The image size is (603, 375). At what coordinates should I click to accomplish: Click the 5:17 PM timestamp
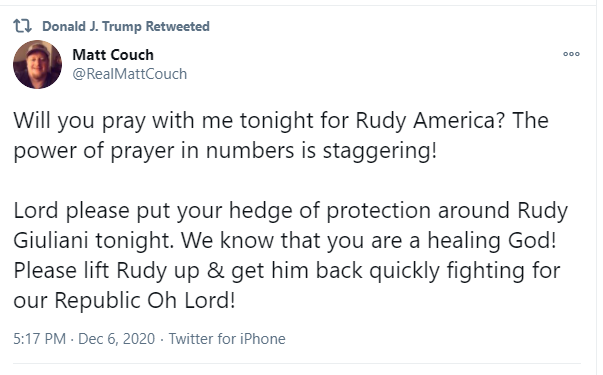[40, 339]
